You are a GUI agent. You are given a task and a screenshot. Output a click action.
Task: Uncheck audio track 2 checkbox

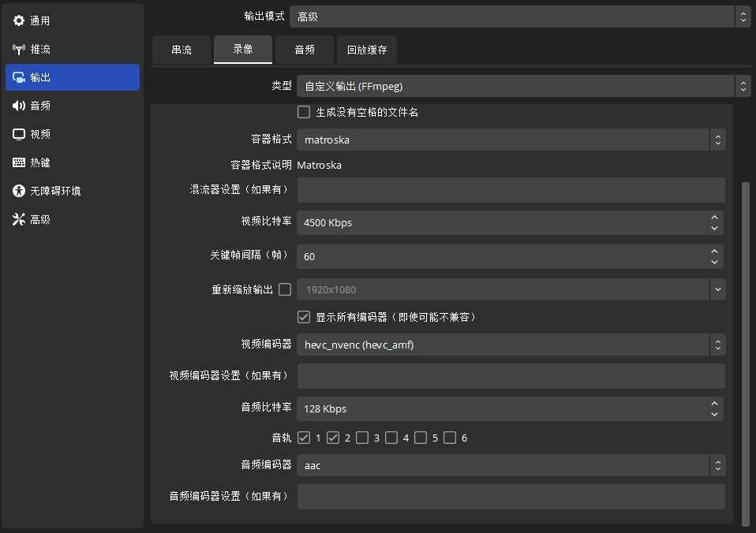coord(333,438)
